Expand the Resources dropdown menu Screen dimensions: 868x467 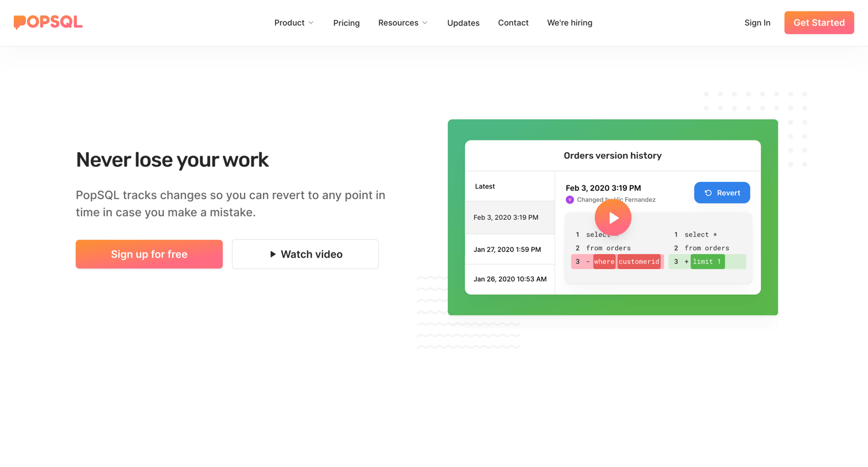click(x=403, y=23)
